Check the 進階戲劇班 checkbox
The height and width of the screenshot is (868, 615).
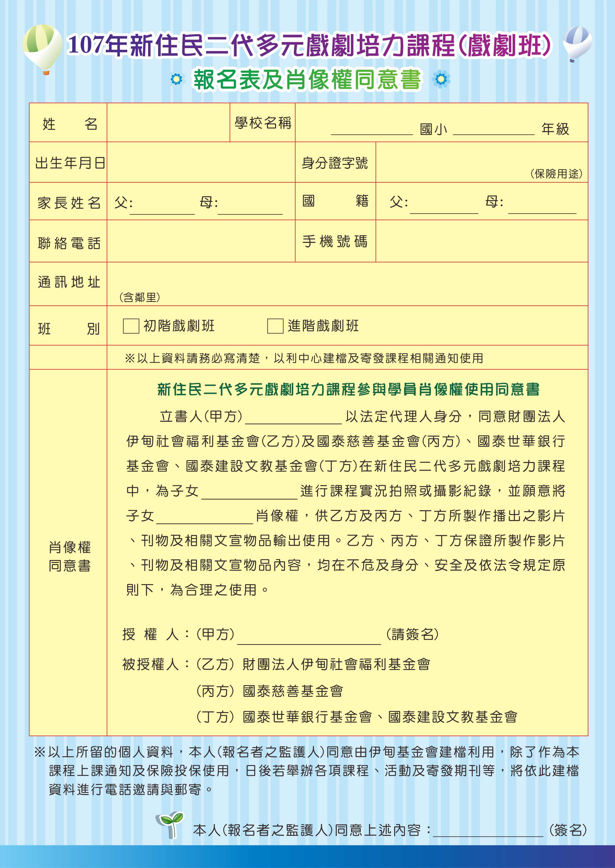click(x=275, y=326)
